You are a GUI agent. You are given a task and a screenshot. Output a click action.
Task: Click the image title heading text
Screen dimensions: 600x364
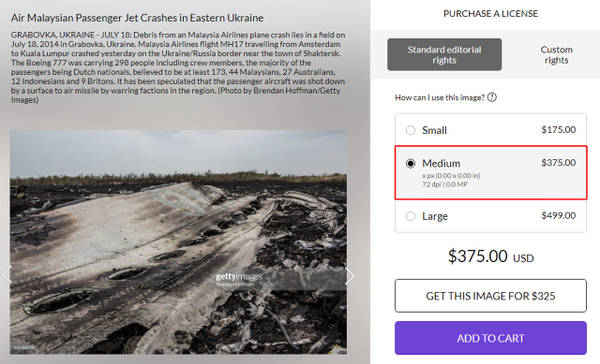(x=137, y=18)
